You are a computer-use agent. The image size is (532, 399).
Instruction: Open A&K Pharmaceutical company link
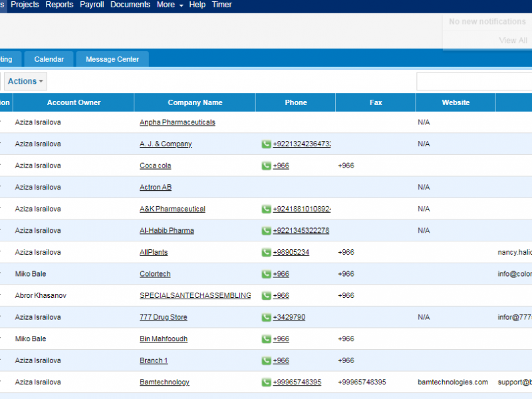pyautogui.click(x=172, y=209)
